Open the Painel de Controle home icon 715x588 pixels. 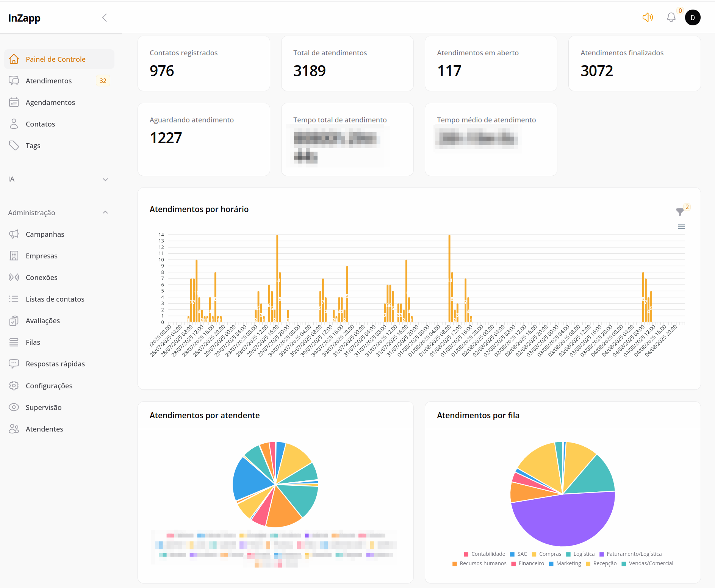(14, 59)
